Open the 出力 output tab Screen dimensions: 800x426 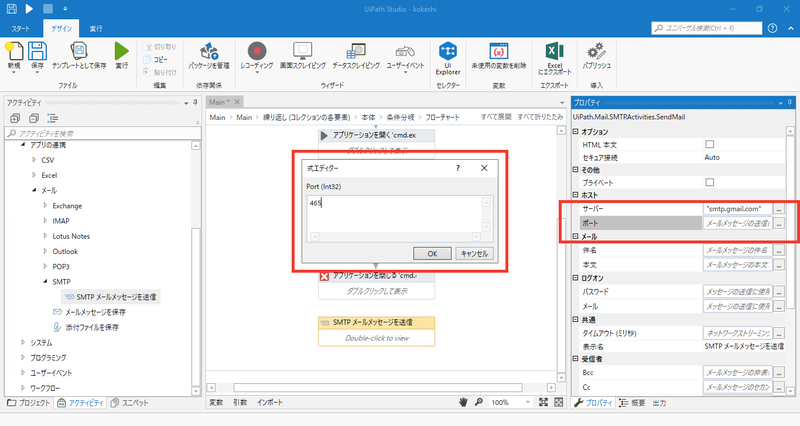[659, 403]
